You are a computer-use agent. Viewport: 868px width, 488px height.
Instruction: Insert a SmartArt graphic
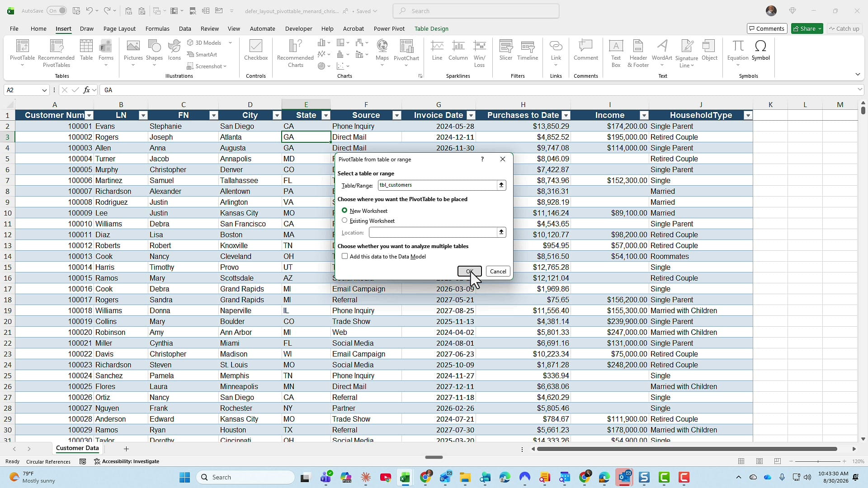tap(202, 54)
